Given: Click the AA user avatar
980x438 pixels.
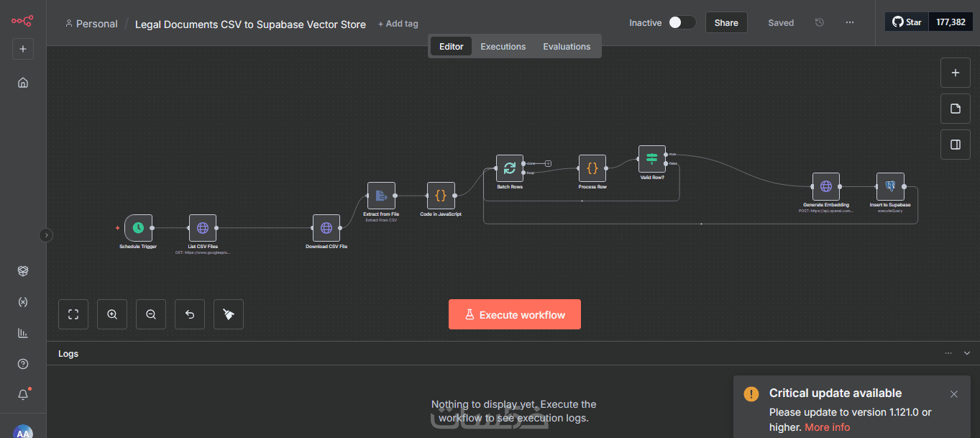Looking at the screenshot, I should 23,432.
